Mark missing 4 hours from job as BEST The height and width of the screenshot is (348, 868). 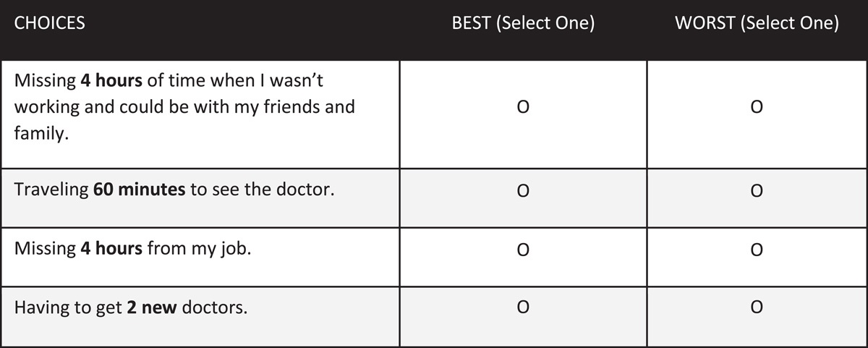tap(523, 250)
